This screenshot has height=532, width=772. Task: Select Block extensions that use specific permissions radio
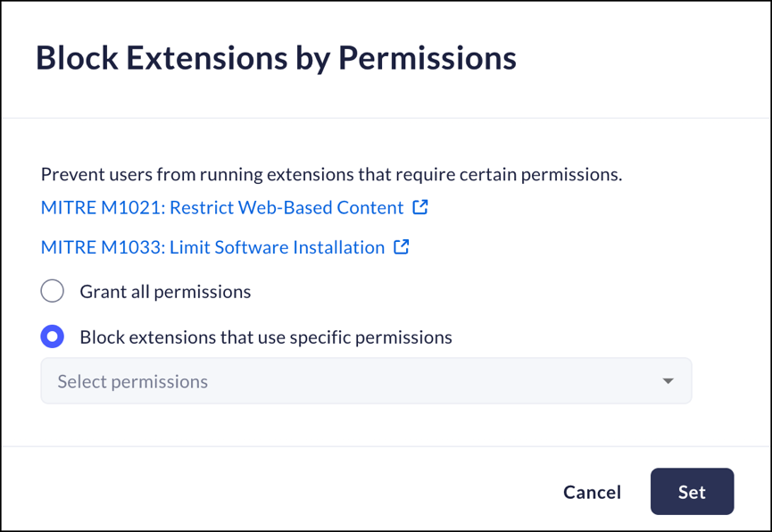[x=53, y=337]
